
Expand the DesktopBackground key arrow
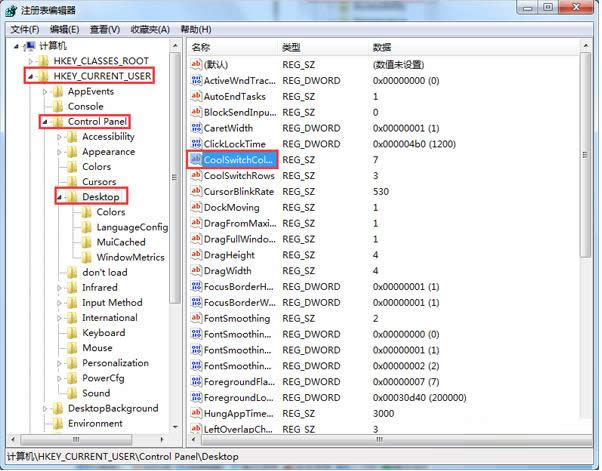tap(45, 408)
